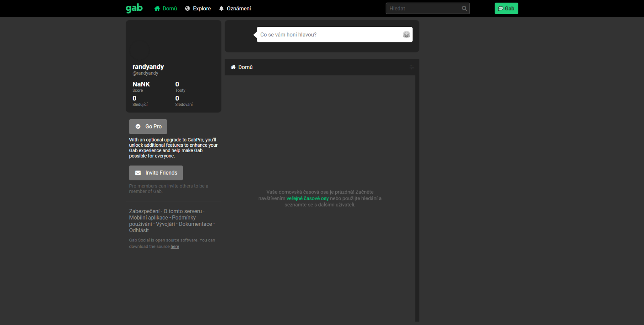Viewport: 644px width, 325px height.
Task: Focus the Hledat search field
Action: (x=423, y=9)
